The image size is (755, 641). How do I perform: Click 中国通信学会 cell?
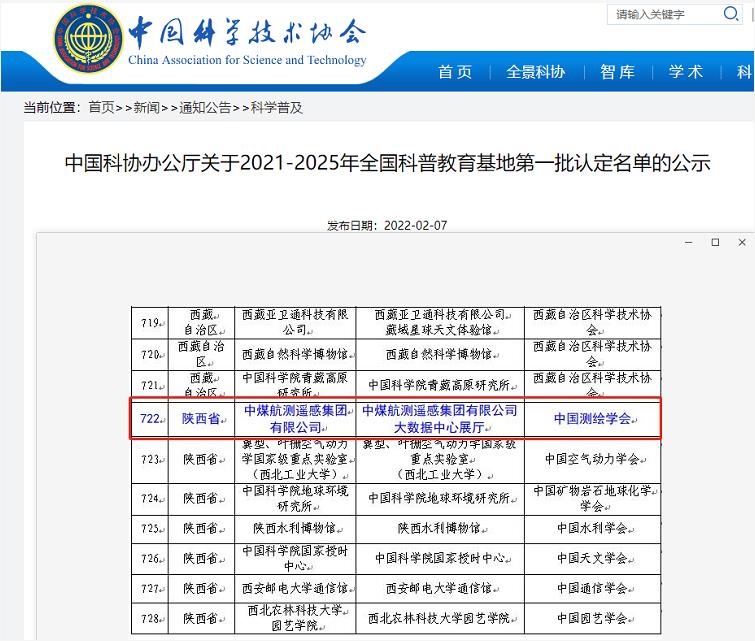[592, 588]
